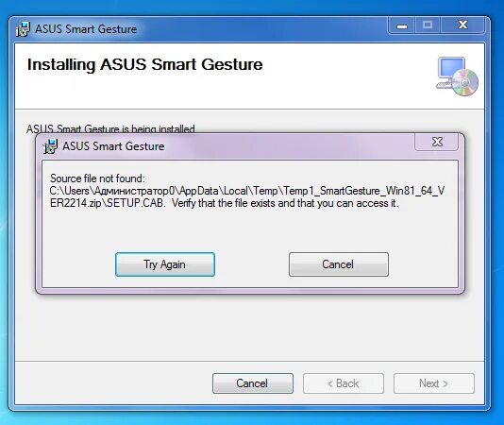
Task: Click the computer and disc setup icon
Action: pyautogui.click(x=458, y=76)
